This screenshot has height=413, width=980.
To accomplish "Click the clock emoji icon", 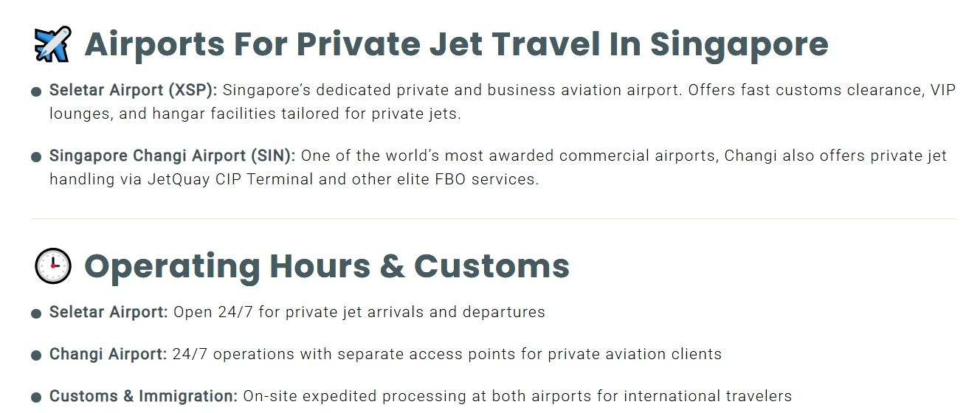I will click(x=52, y=266).
